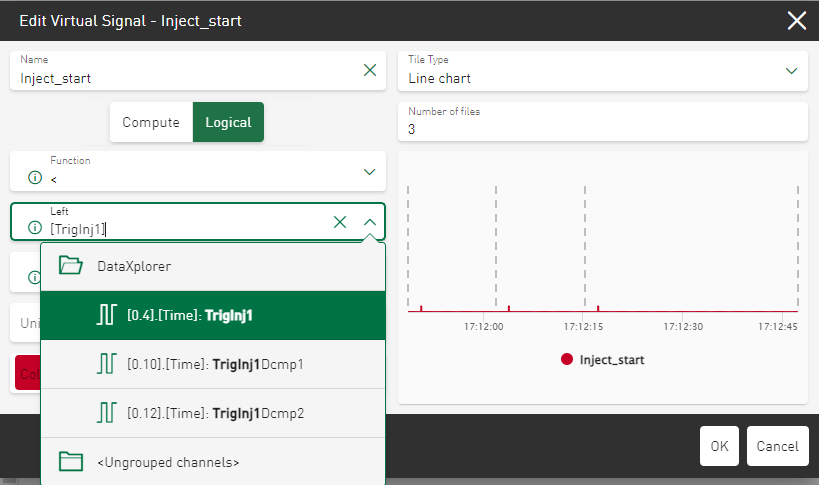Switch to Logical mode
Viewport: 819px width, 485px height.
pos(228,122)
